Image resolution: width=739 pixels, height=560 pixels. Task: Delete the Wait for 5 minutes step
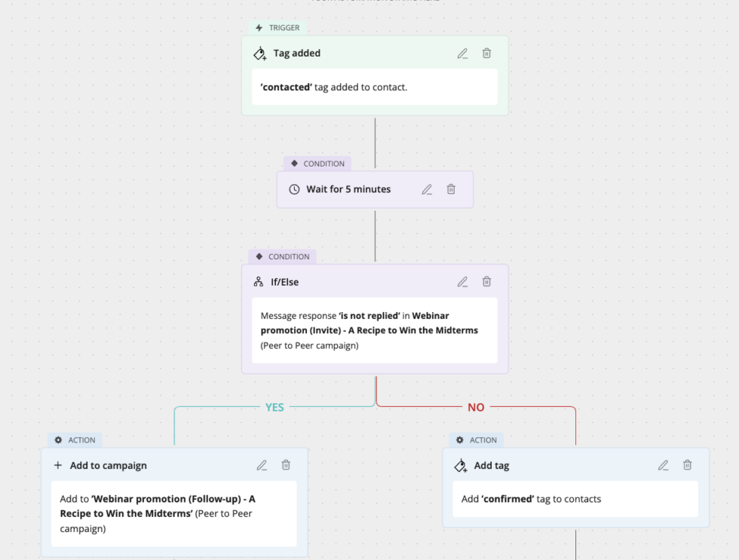(451, 189)
